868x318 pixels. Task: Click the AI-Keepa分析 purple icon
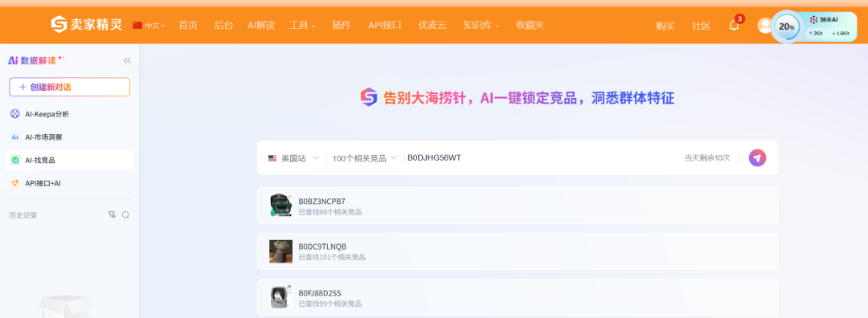tap(15, 114)
